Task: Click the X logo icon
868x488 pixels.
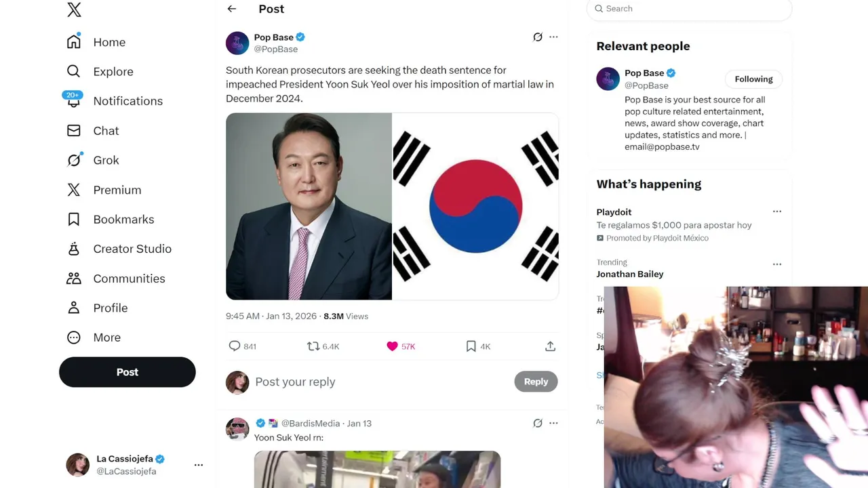Action: tap(74, 9)
